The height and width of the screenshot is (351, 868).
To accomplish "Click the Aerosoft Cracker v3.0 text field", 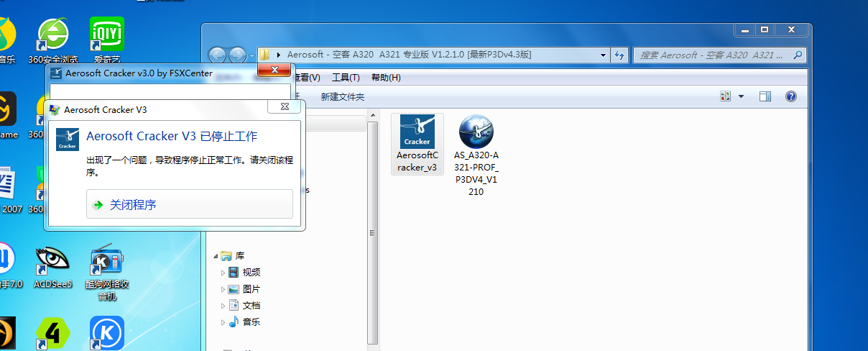I will coord(170,91).
